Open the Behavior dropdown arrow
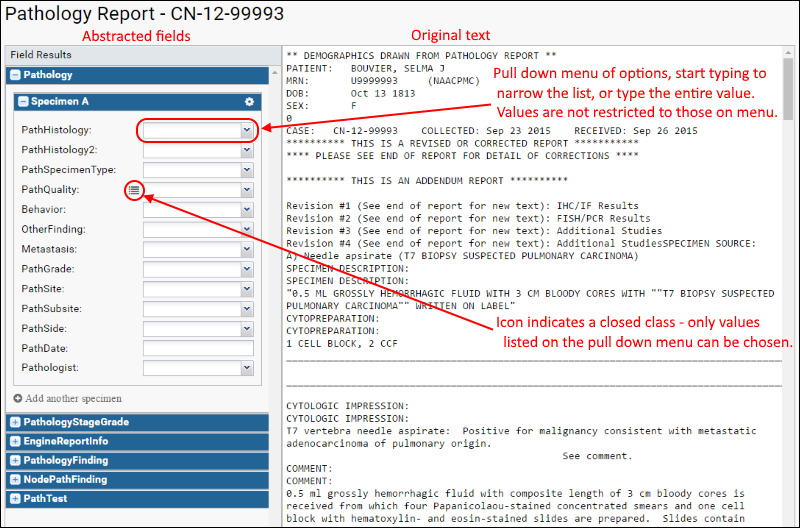800x528 pixels. [x=247, y=210]
